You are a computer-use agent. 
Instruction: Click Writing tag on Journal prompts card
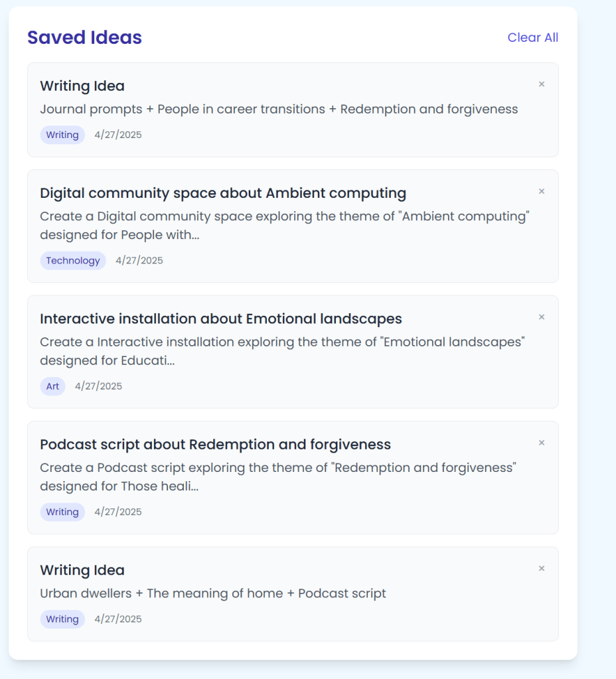(62, 135)
